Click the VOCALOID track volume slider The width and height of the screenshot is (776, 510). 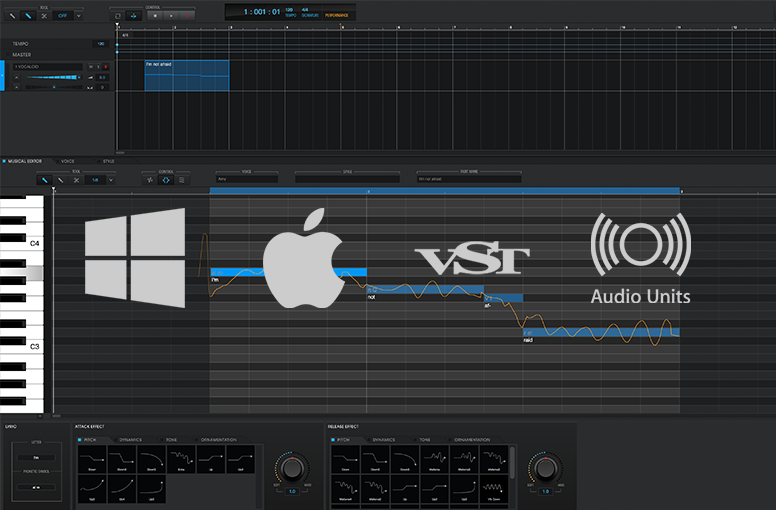click(x=53, y=77)
